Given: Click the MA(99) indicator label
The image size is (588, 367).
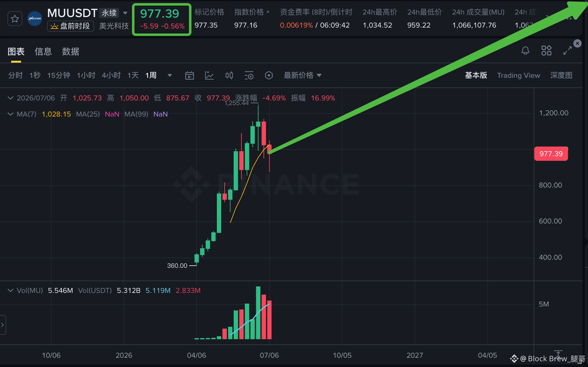Looking at the screenshot, I should tap(136, 114).
